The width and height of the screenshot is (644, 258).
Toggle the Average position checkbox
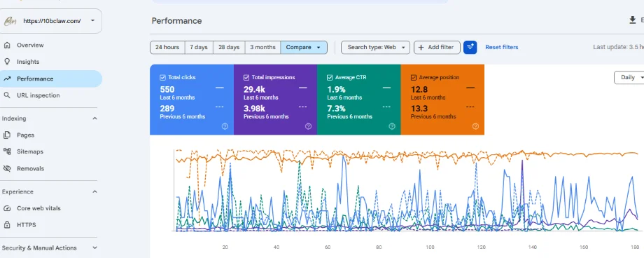(x=414, y=77)
